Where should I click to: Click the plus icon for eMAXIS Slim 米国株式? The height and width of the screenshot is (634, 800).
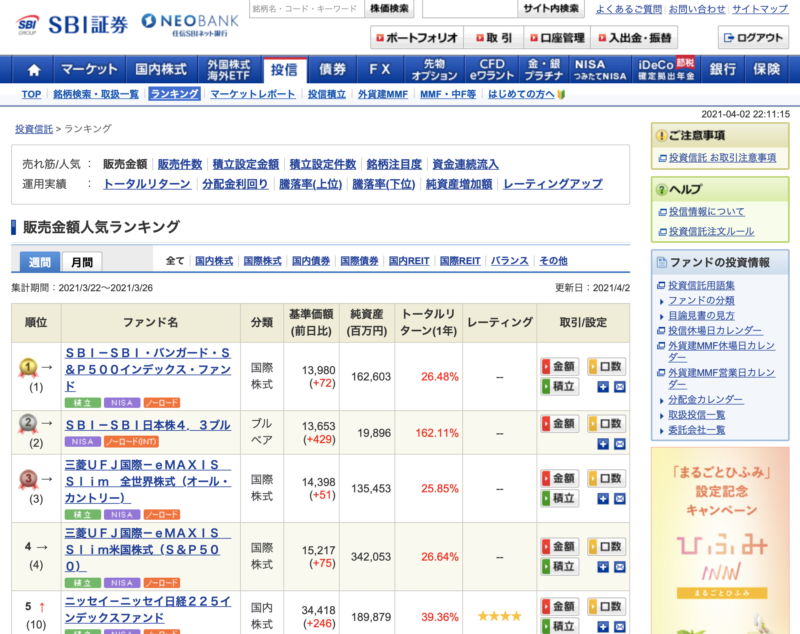[603, 567]
